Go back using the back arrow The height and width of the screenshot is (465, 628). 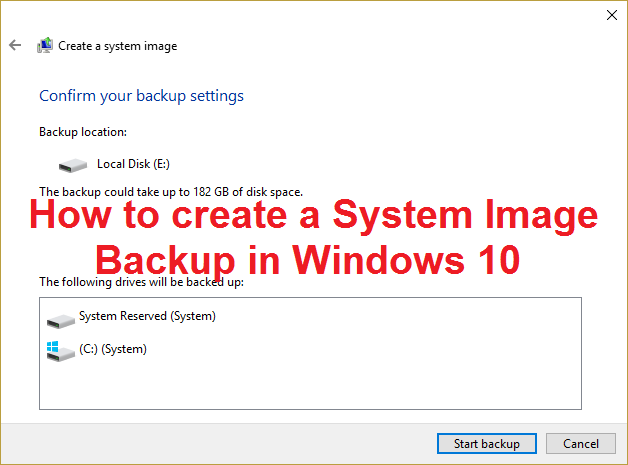coord(15,45)
